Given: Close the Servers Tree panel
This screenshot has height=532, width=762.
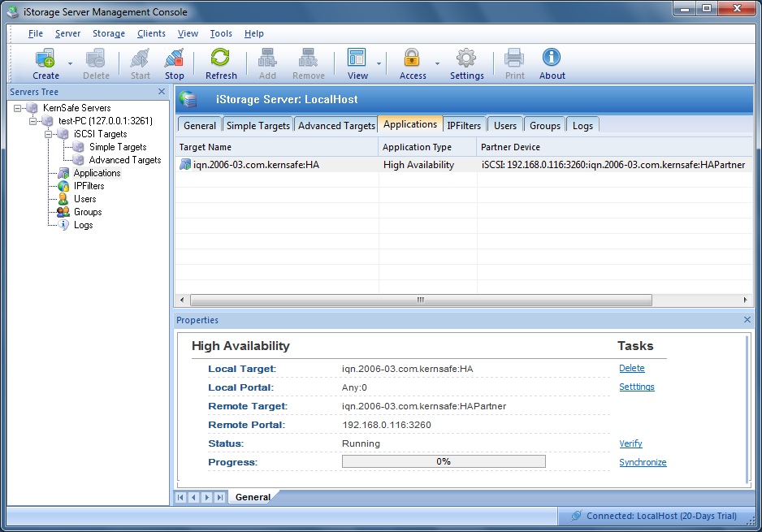Looking at the screenshot, I should point(162,91).
